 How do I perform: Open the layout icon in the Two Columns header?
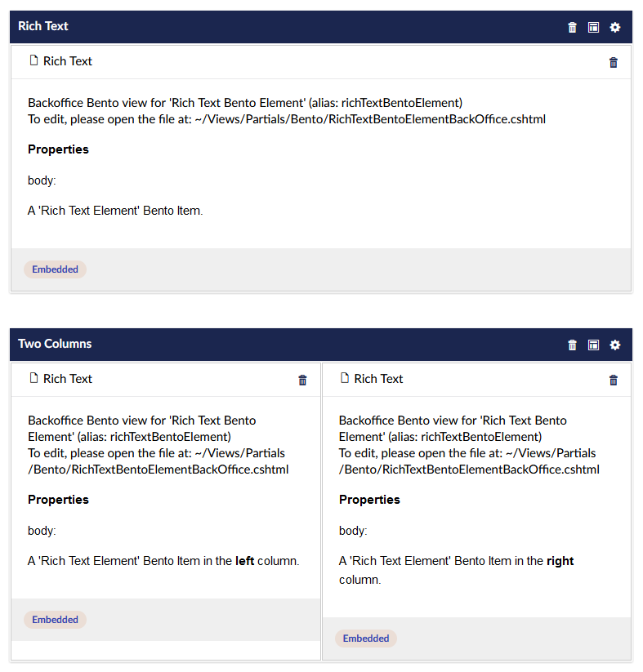click(x=593, y=345)
